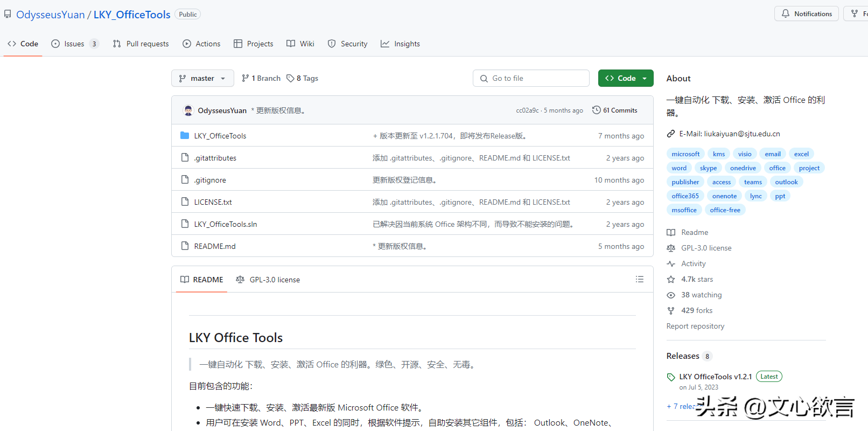
Task: Click the LKY_OfficeTools repository name link
Action: (132, 15)
